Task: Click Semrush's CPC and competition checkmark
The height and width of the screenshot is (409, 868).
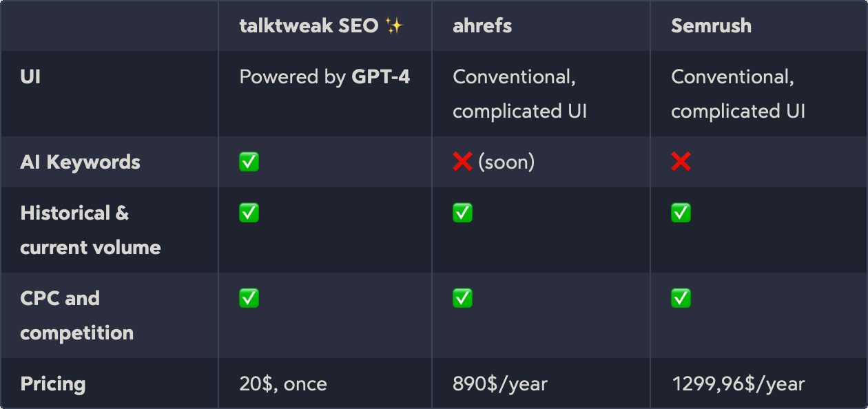Action: (681, 298)
